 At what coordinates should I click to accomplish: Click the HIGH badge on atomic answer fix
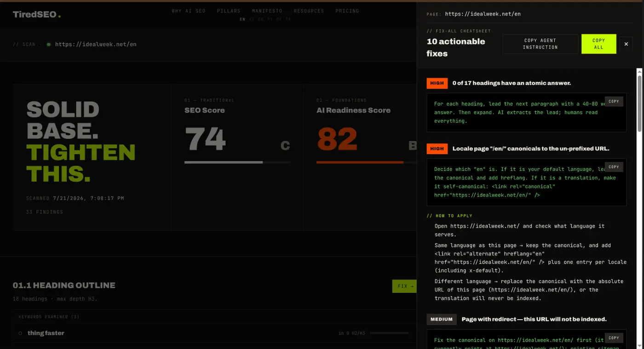(437, 83)
